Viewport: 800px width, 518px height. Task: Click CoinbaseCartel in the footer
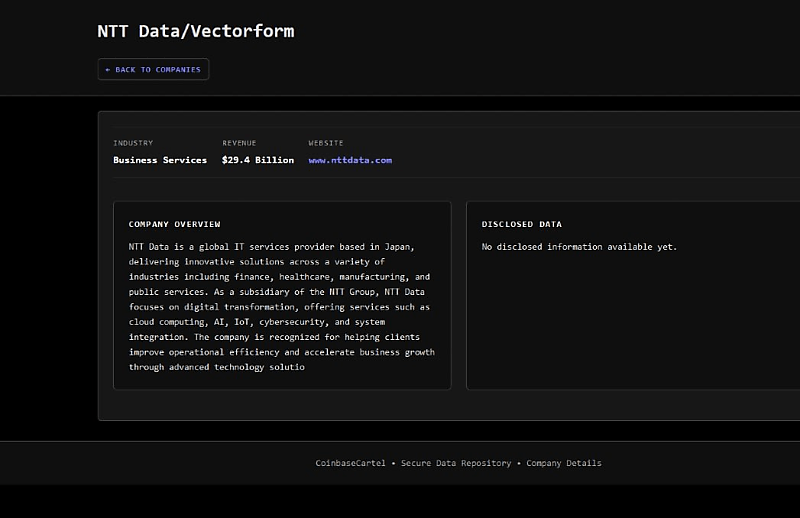pos(350,463)
